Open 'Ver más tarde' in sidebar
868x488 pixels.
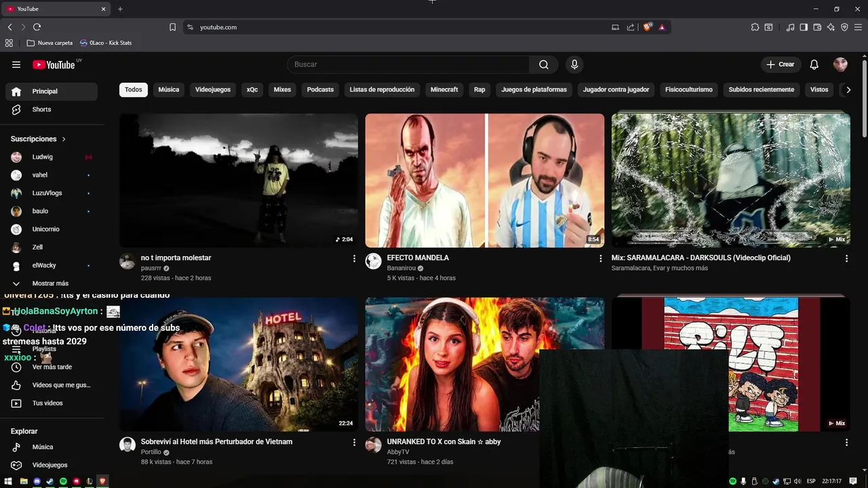click(x=52, y=367)
